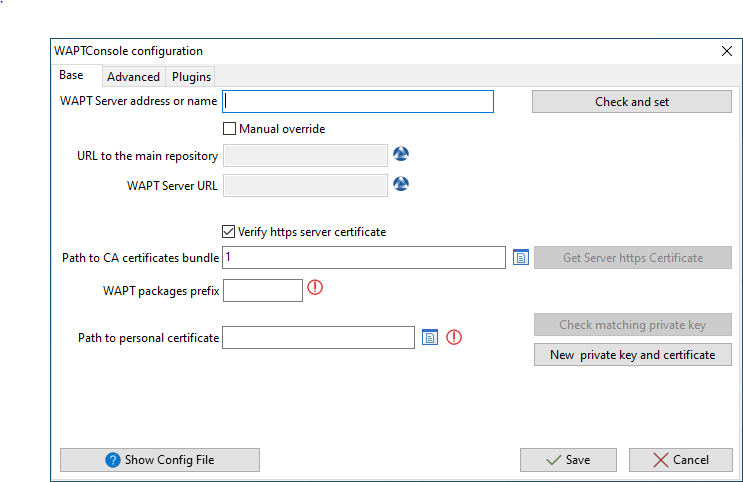The height and width of the screenshot is (482, 743).
Task: Close the WAPTConsole configuration window
Action: click(726, 51)
